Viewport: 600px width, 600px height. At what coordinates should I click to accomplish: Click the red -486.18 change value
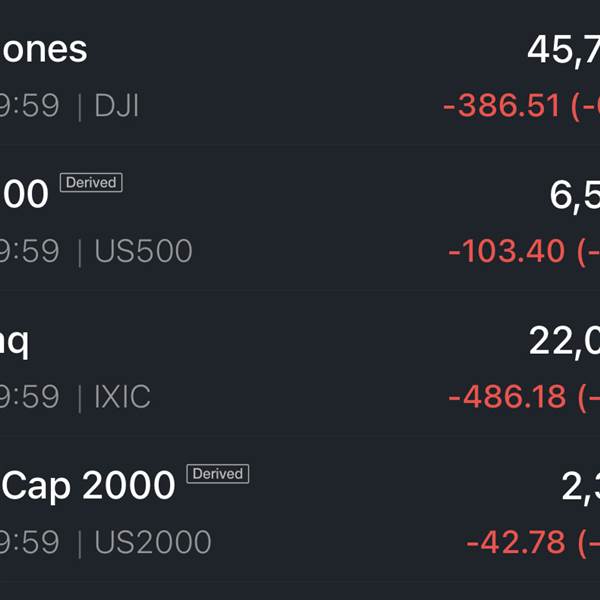pyautogui.click(x=507, y=397)
